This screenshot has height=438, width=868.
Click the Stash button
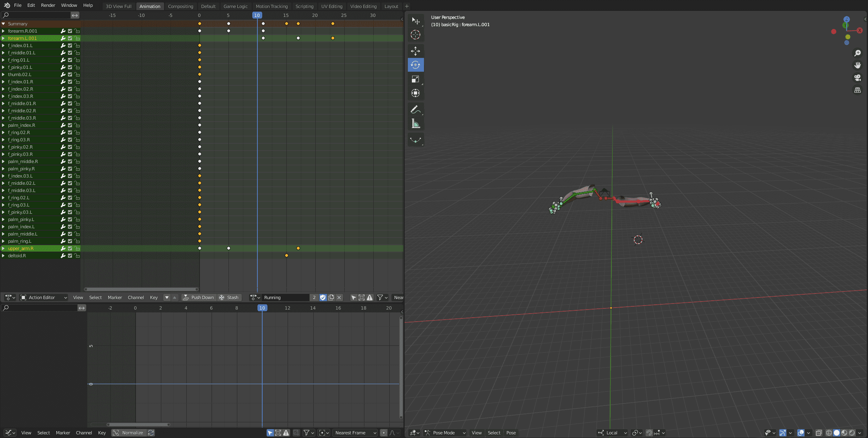point(229,298)
